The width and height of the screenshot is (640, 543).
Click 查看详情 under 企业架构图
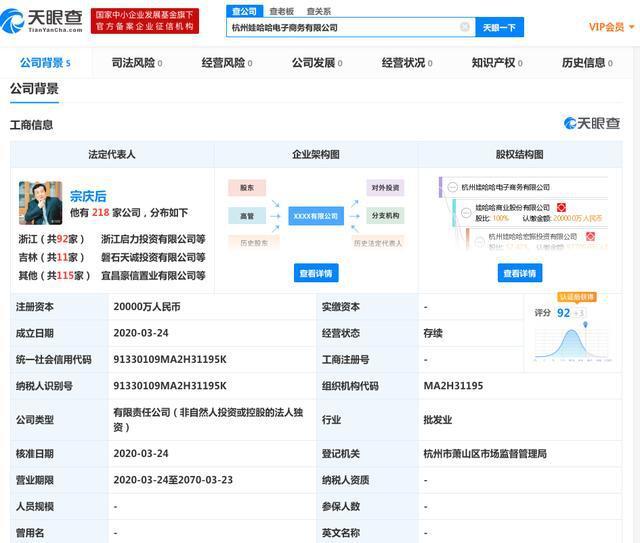(316, 273)
